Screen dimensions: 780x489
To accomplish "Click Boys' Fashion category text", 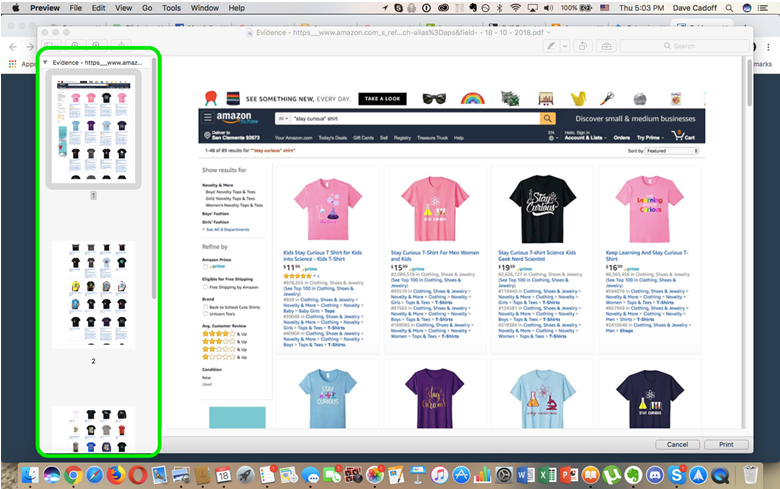I will tap(215, 214).
